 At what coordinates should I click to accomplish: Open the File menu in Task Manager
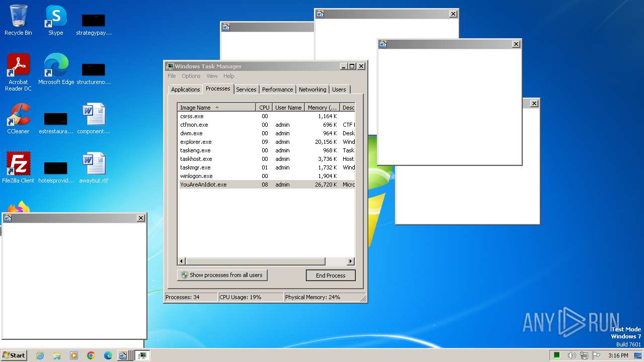coord(172,76)
